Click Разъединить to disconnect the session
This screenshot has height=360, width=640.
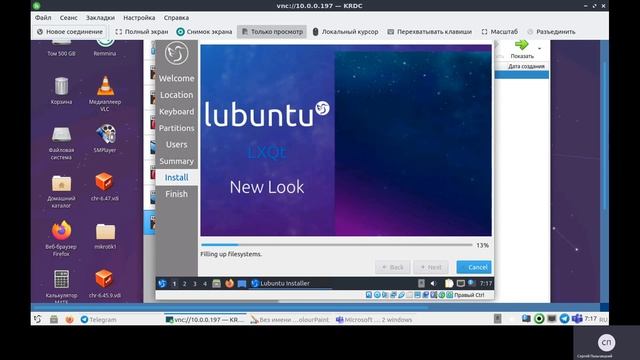point(551,31)
